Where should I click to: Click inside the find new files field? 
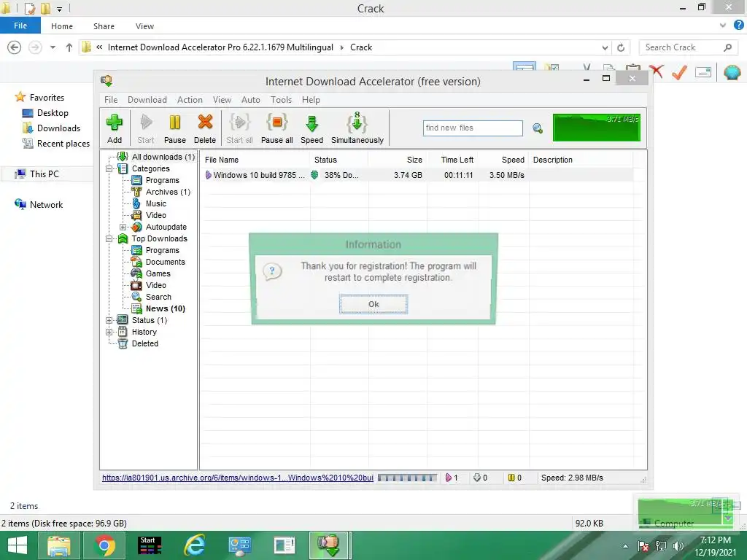tap(473, 128)
